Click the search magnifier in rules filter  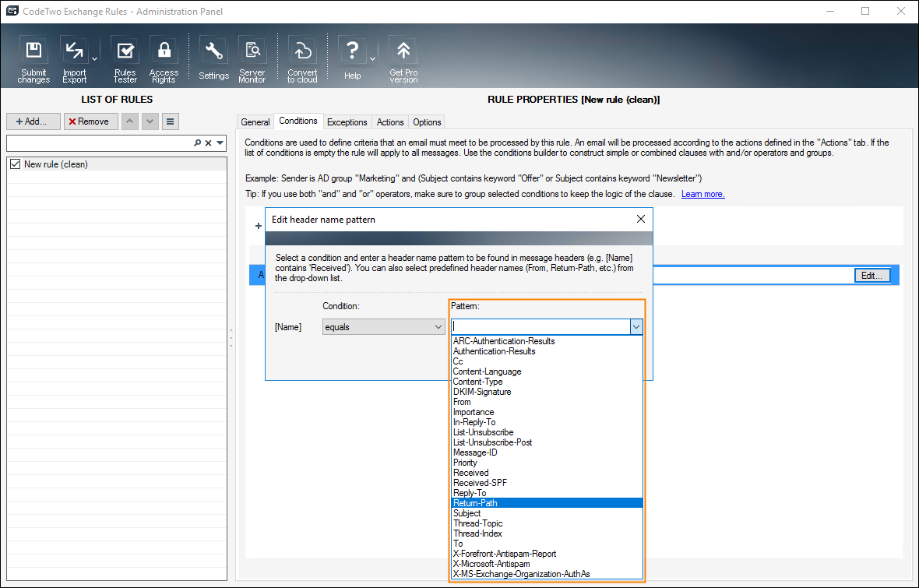click(198, 143)
